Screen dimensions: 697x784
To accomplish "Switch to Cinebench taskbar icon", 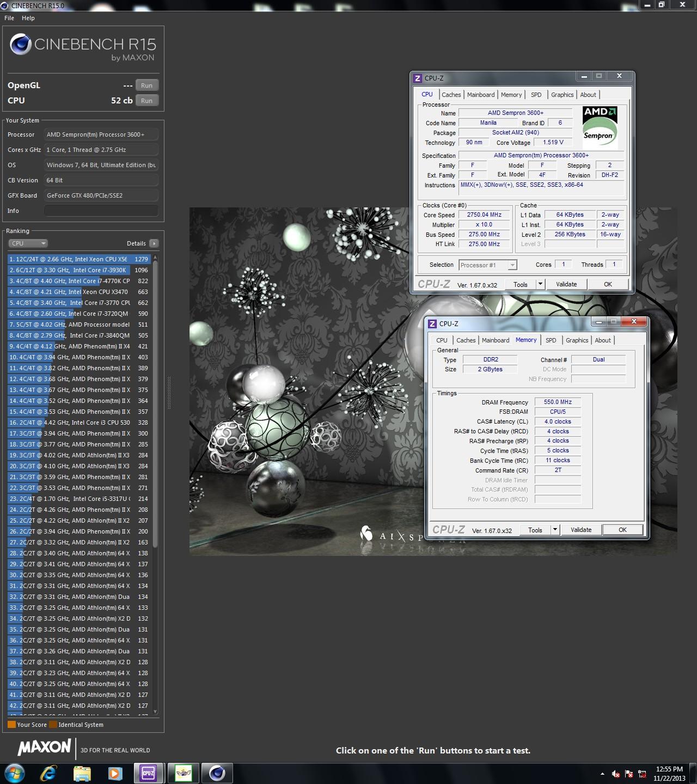I will 217,773.
